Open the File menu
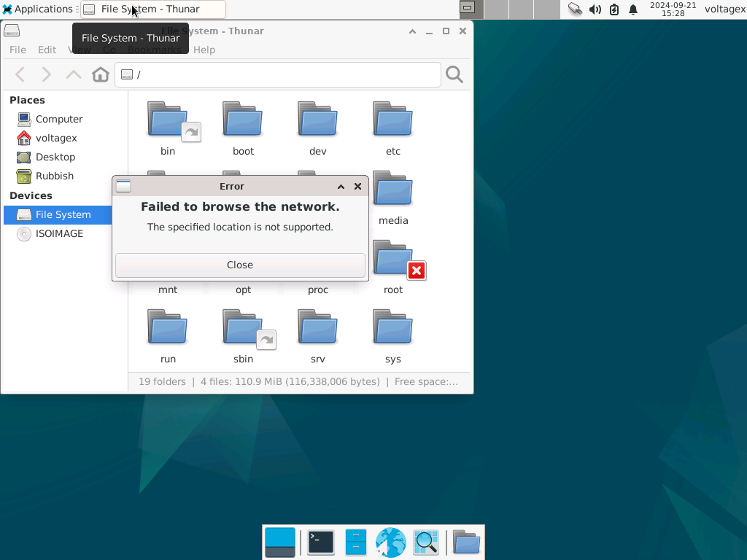This screenshot has width=747, height=560. (18, 50)
